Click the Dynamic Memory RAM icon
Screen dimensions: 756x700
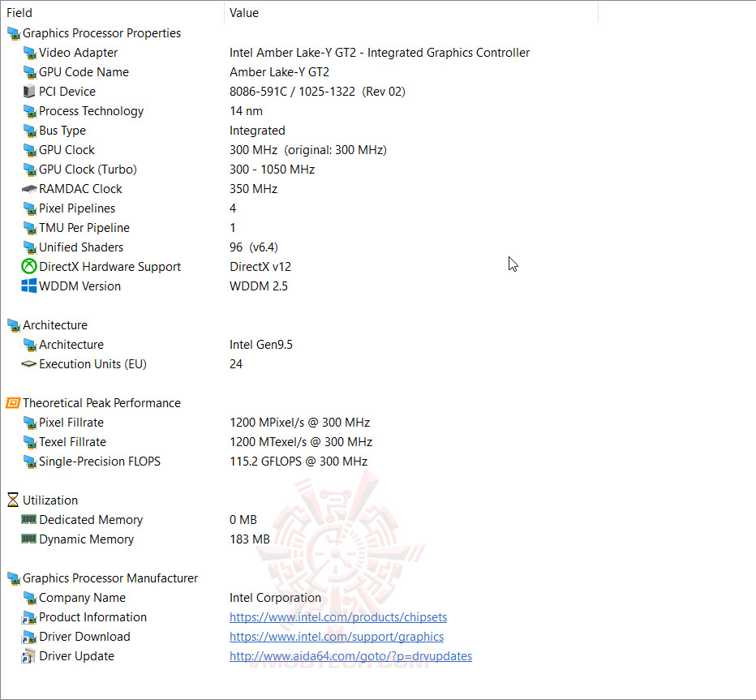[29, 539]
